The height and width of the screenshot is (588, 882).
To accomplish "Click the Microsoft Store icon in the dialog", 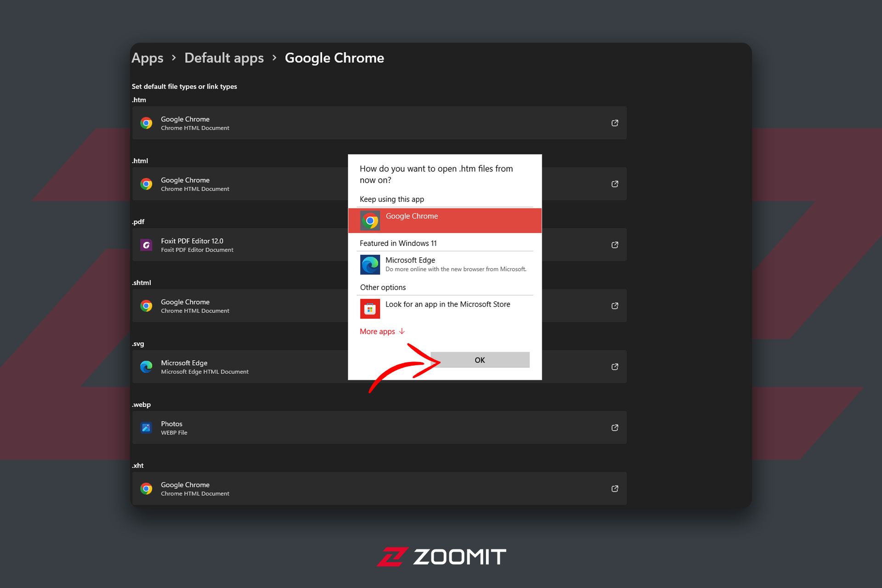I will pos(370,309).
